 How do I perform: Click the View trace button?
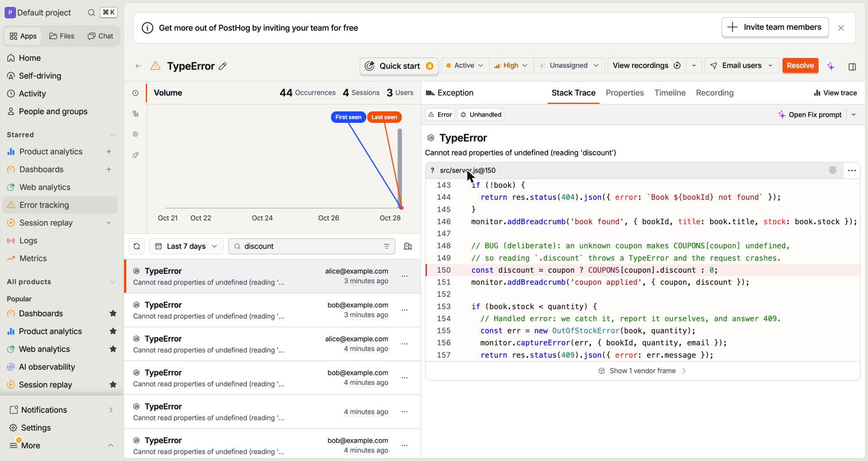tap(835, 93)
